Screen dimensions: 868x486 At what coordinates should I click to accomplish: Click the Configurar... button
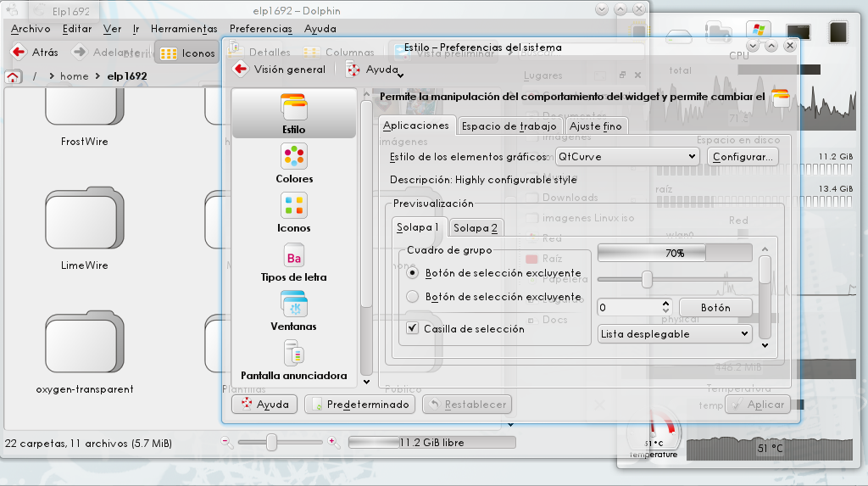click(741, 157)
